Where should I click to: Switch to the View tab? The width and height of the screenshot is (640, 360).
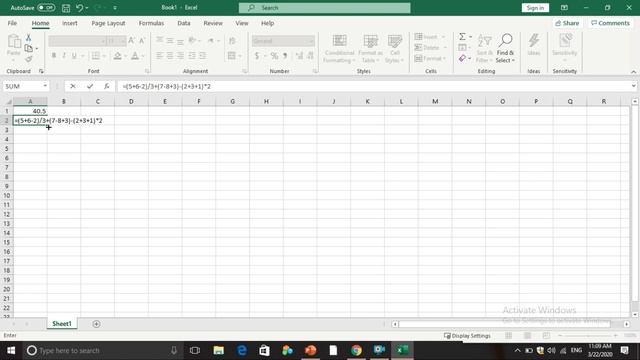(x=242, y=23)
